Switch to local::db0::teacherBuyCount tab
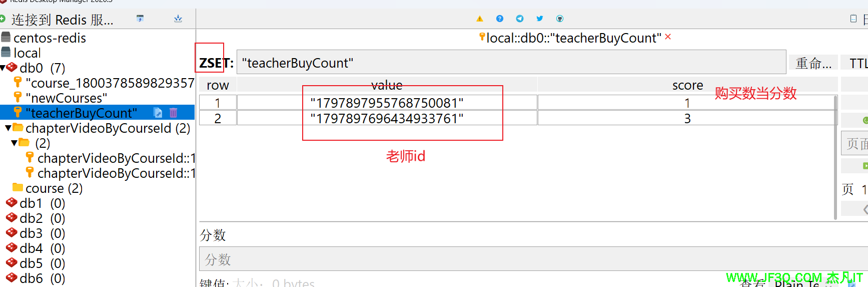The image size is (868, 287). pos(574,38)
